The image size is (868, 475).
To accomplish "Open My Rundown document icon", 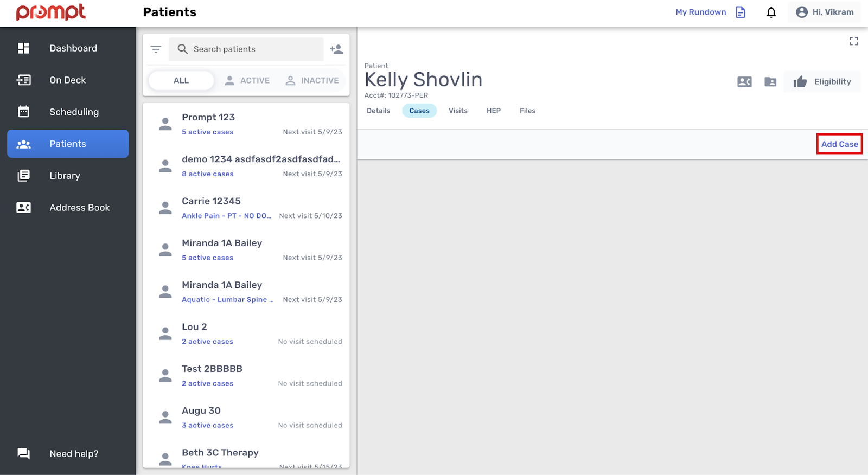I will [x=741, y=12].
